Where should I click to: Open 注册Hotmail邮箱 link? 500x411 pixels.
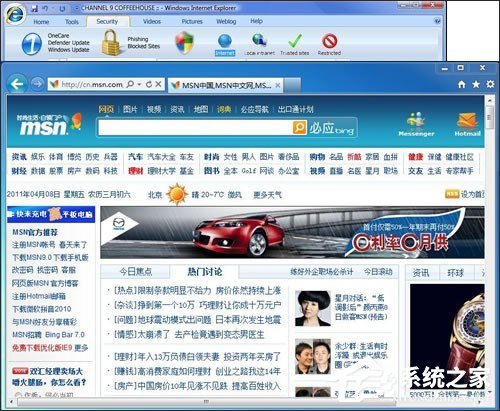[39, 296]
